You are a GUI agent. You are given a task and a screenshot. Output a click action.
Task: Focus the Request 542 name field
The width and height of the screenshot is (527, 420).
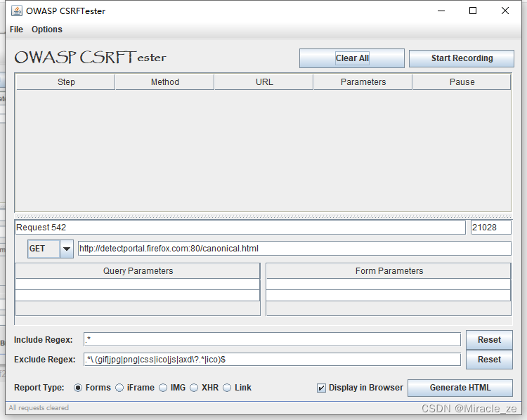tap(240, 228)
